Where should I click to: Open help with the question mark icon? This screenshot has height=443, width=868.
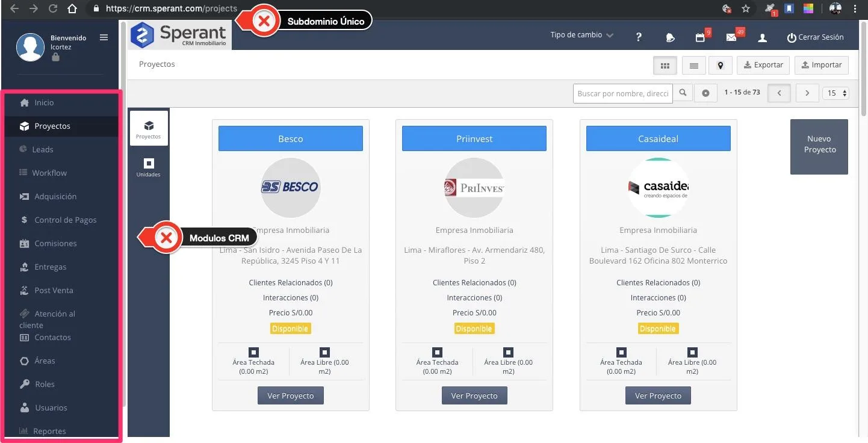pos(639,37)
